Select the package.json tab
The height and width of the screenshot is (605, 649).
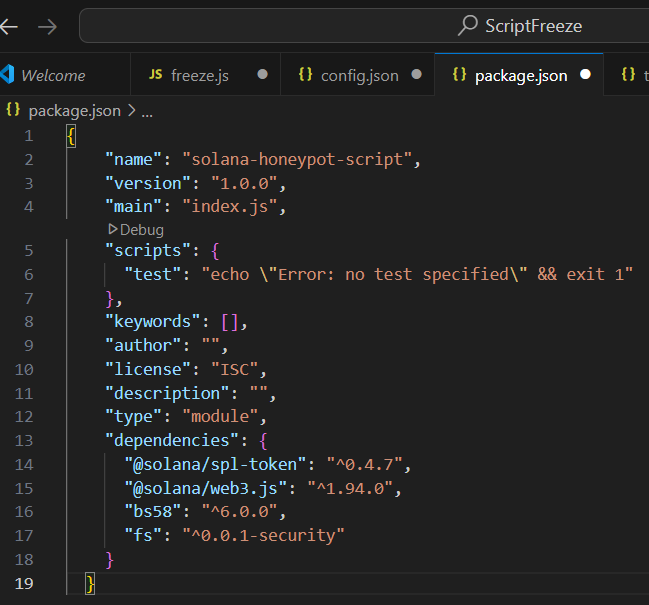tap(519, 75)
